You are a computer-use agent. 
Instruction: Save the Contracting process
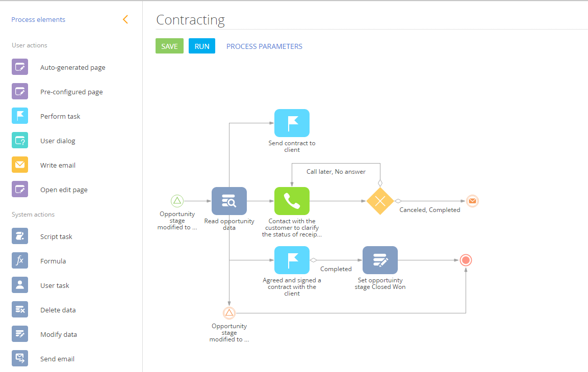click(x=169, y=46)
